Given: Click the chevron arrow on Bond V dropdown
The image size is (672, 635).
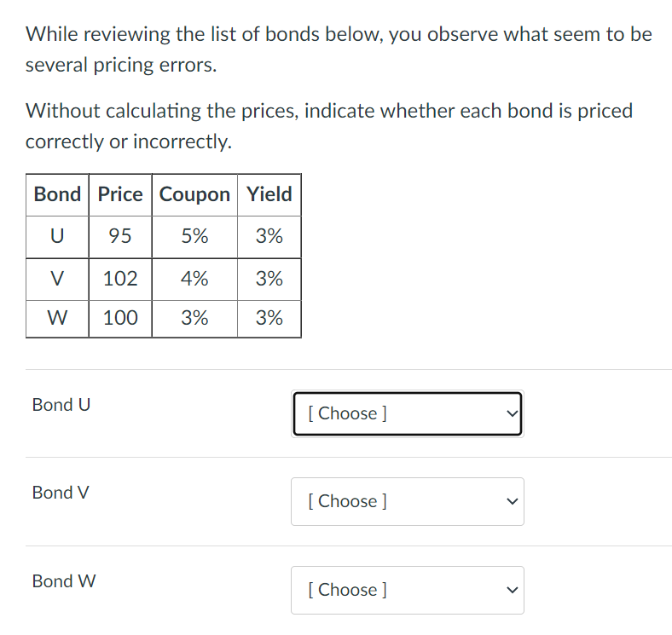Looking at the screenshot, I should pyautogui.click(x=511, y=501).
